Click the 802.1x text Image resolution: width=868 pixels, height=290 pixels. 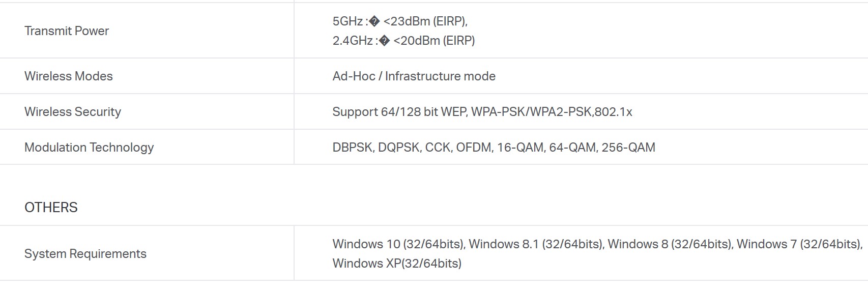(613, 112)
